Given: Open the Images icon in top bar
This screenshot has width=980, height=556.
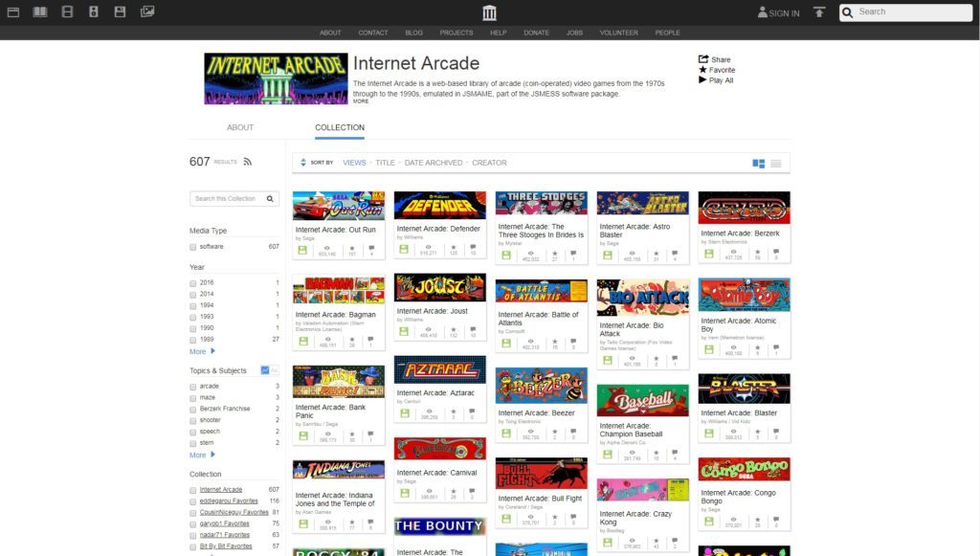Looking at the screenshot, I should (x=146, y=12).
